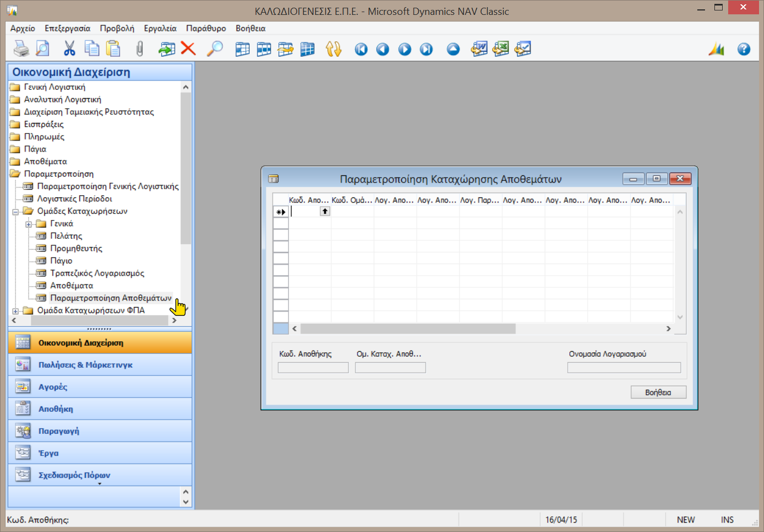Open the Επεξεργασία menu
The image size is (764, 532).
67,28
